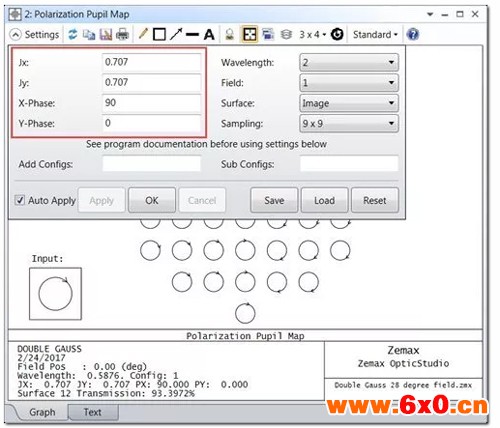500x428 pixels.
Task: Open the Wavelength dropdown
Action: click(x=349, y=62)
